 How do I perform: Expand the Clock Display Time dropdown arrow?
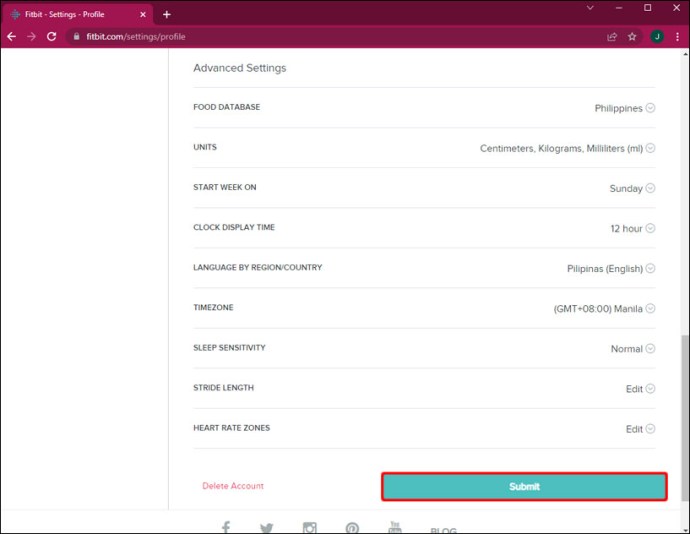pos(650,228)
